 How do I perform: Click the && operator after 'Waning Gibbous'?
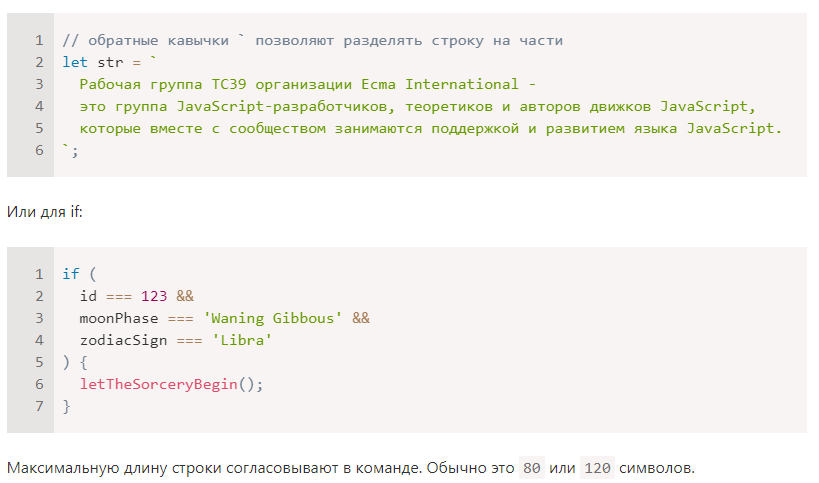(361, 318)
